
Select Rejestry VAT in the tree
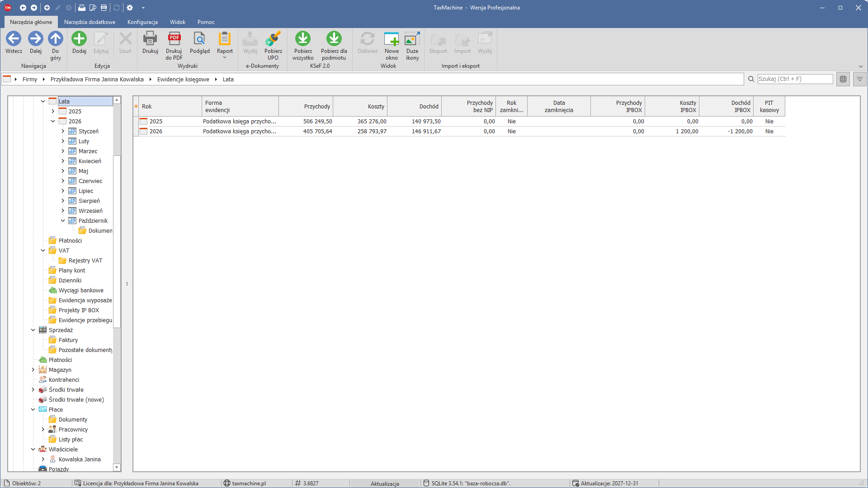pos(85,260)
